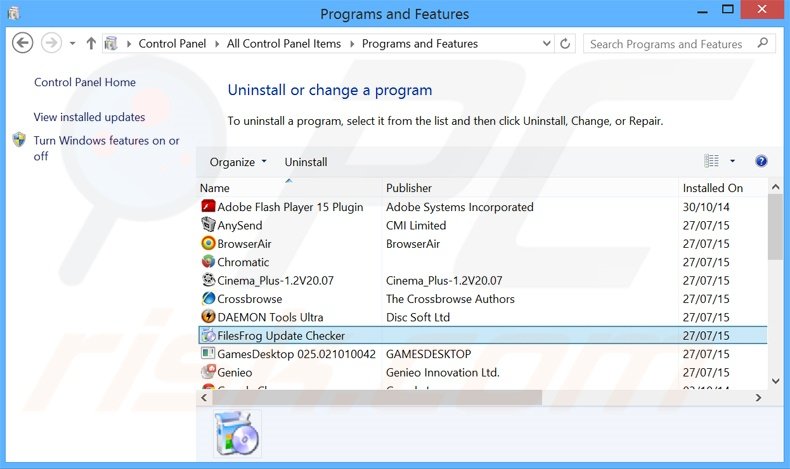This screenshot has height=469, width=790.
Task: Select Adobe Flash Player 15 Plugin entry
Action: click(290, 207)
